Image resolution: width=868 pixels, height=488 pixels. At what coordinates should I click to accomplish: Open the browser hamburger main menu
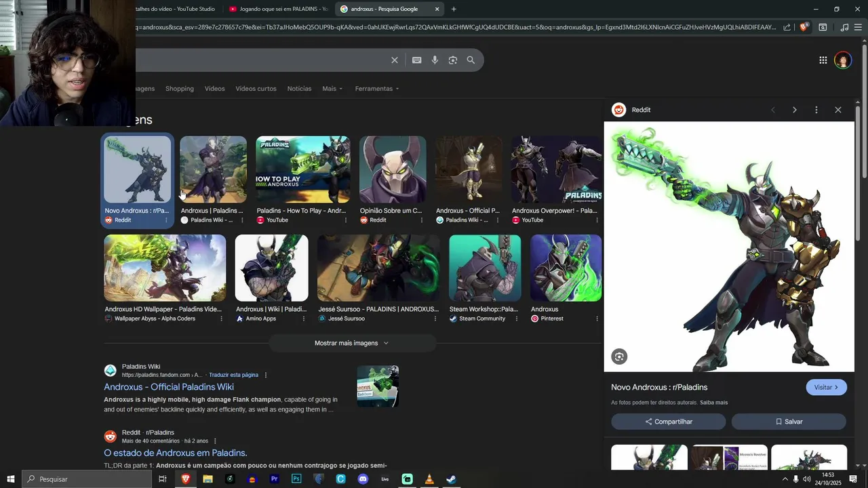(x=859, y=27)
